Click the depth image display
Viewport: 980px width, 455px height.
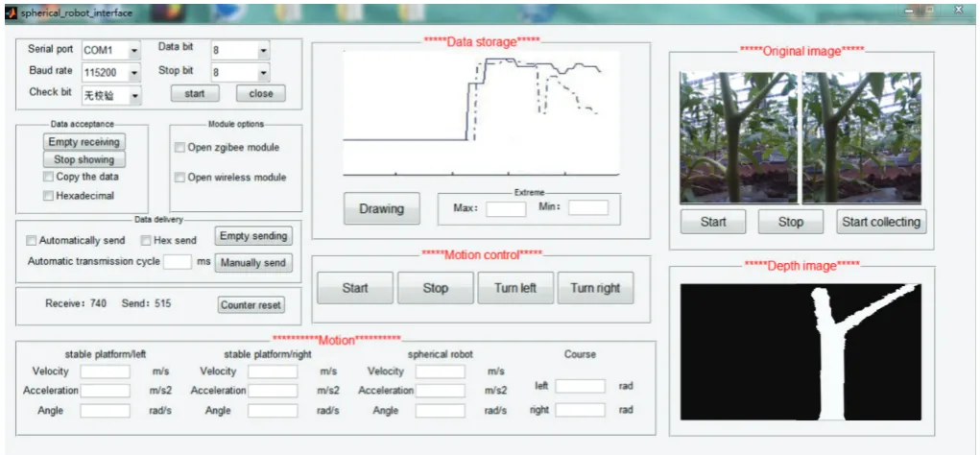click(801, 352)
